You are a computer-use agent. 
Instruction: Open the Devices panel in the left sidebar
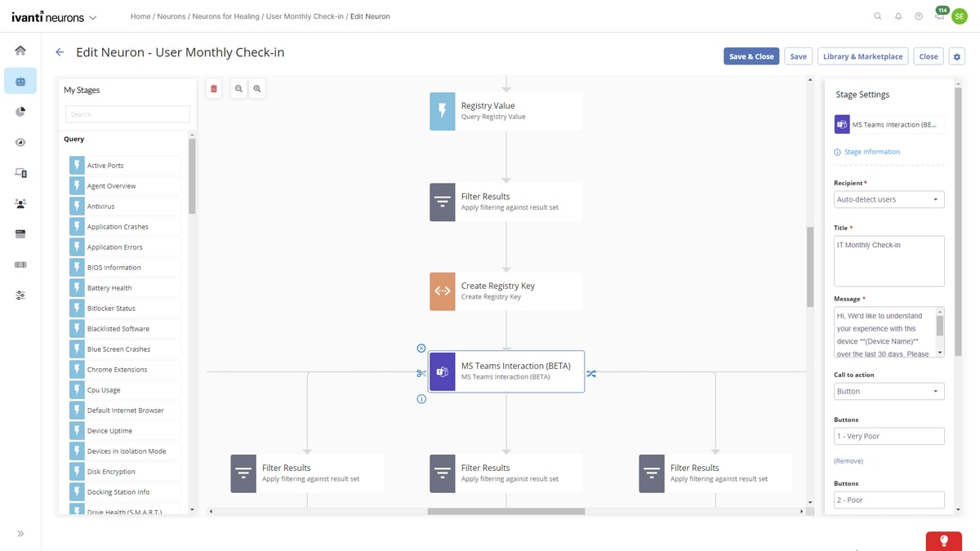20,172
